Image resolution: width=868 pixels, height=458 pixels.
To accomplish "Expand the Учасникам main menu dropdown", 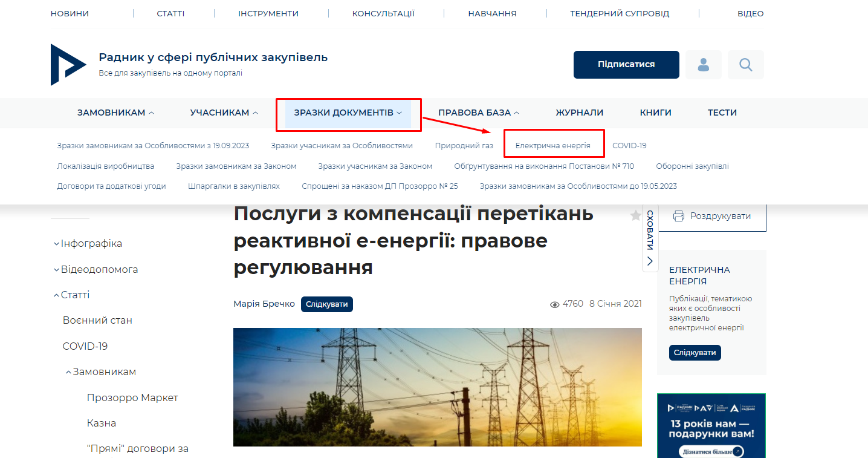I will pyautogui.click(x=224, y=113).
